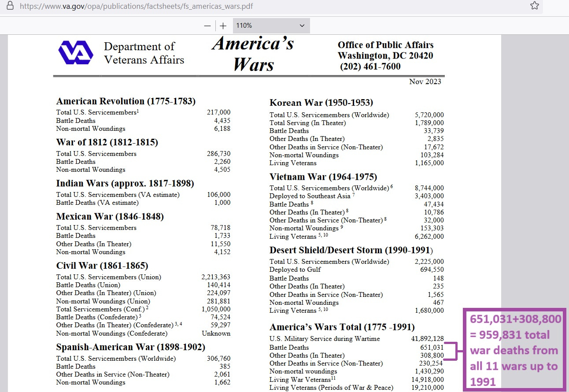Select the 1,165,000 Korean War living veterans
The image size is (569, 392).
429,163
